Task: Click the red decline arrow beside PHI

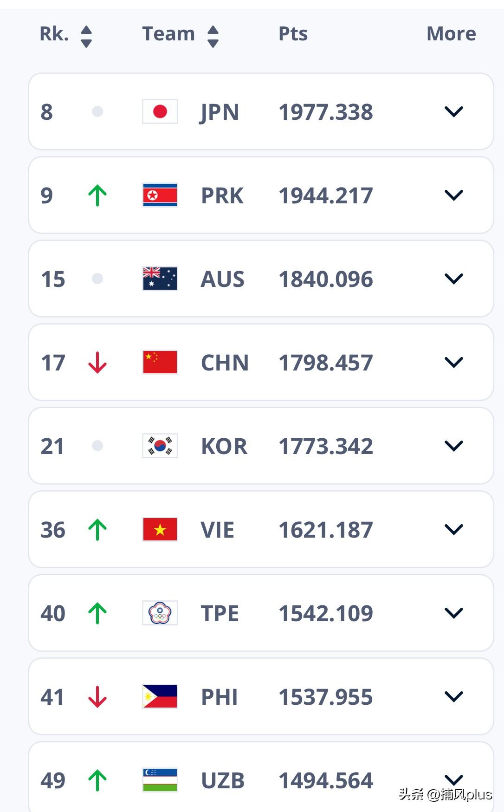Action: (x=98, y=696)
